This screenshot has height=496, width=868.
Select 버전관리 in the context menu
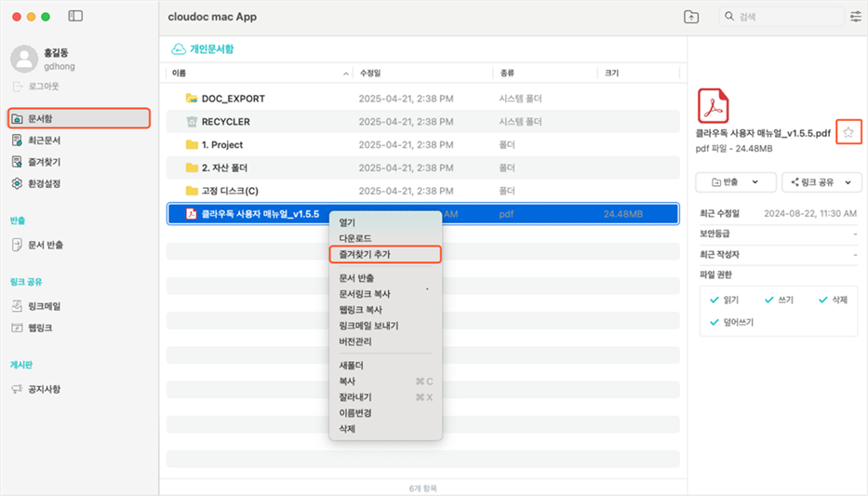point(355,342)
